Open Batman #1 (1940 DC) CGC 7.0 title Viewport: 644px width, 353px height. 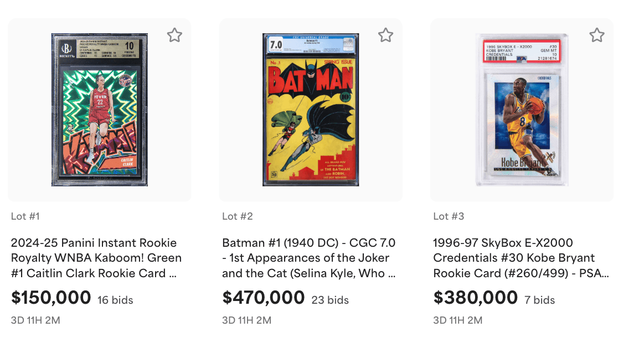tap(309, 258)
